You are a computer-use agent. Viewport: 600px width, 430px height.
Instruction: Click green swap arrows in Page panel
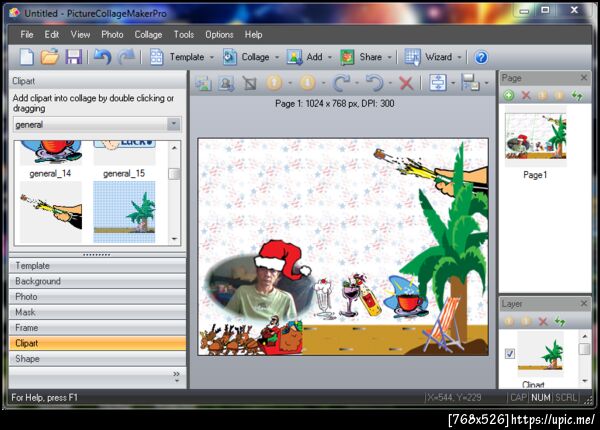coord(577,95)
